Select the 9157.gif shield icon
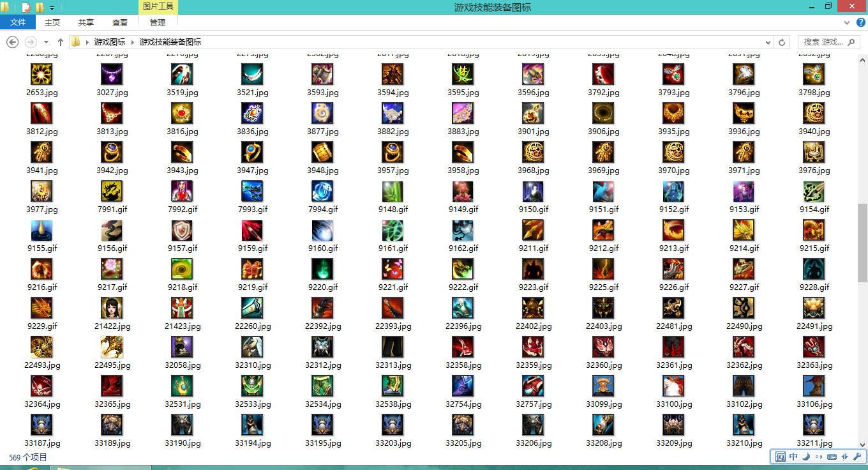The image size is (868, 470). point(182,231)
